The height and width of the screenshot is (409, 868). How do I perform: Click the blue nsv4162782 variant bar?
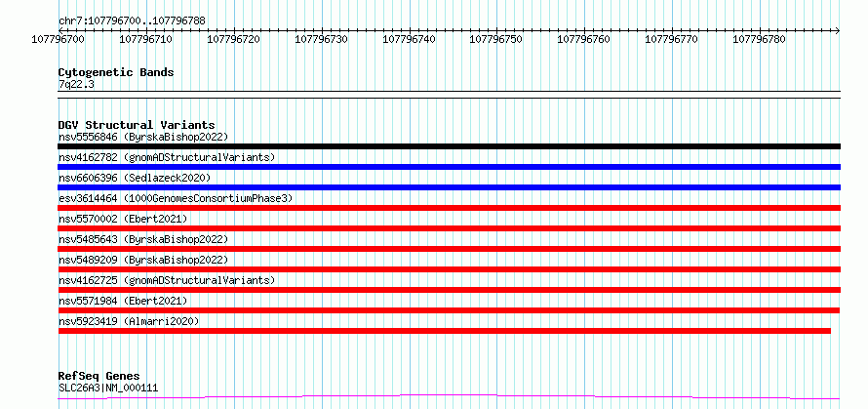pyautogui.click(x=449, y=167)
